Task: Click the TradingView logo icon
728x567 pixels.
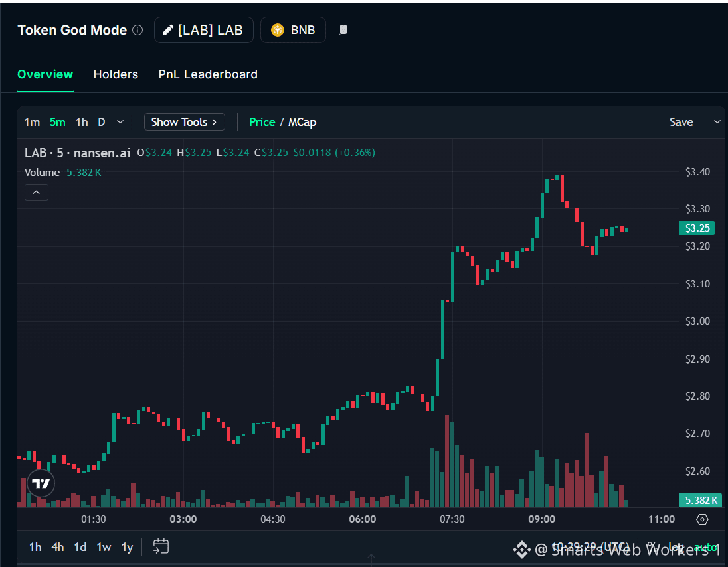Action: pyautogui.click(x=41, y=483)
